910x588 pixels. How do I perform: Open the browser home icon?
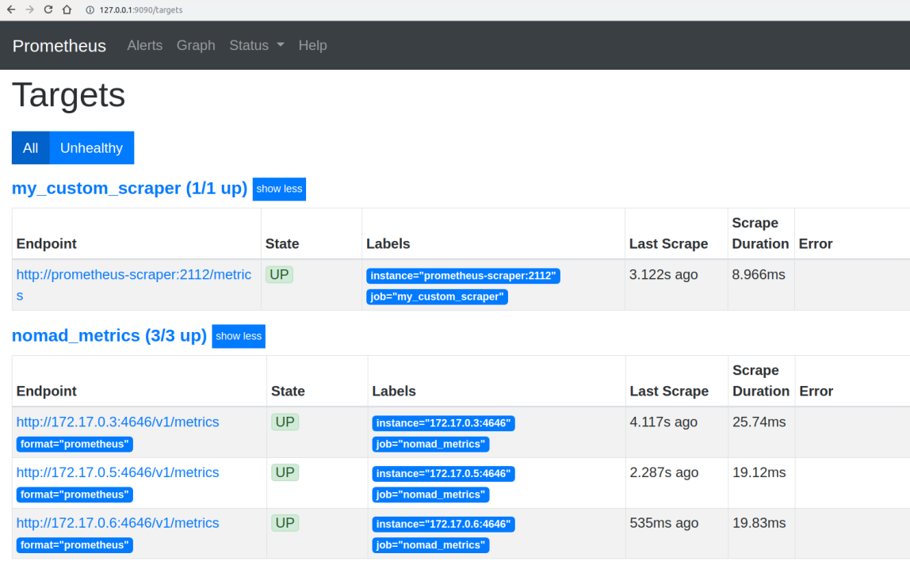click(67, 10)
